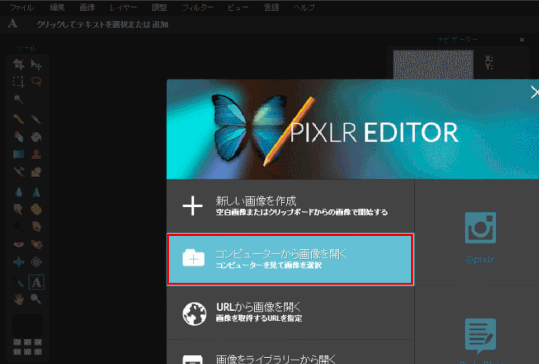Select the Blur tool
This screenshot has height=364, width=539.
(x=19, y=192)
